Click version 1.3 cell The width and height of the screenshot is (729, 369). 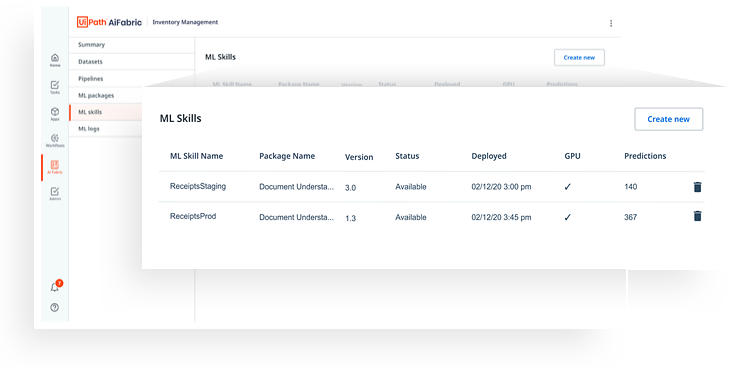(351, 218)
